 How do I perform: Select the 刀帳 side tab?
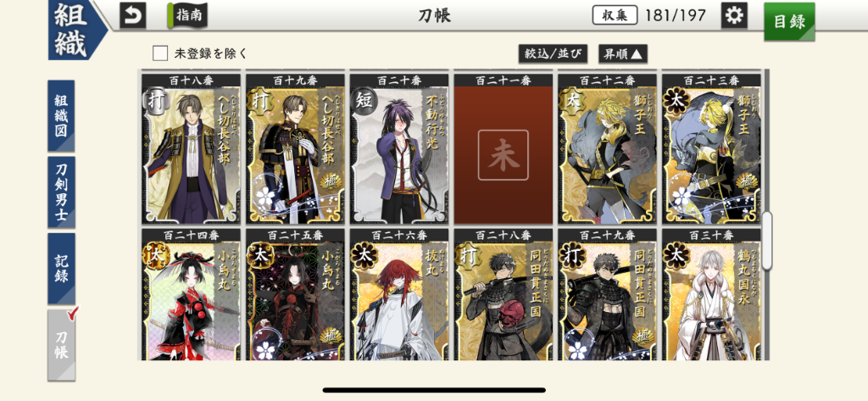61,345
